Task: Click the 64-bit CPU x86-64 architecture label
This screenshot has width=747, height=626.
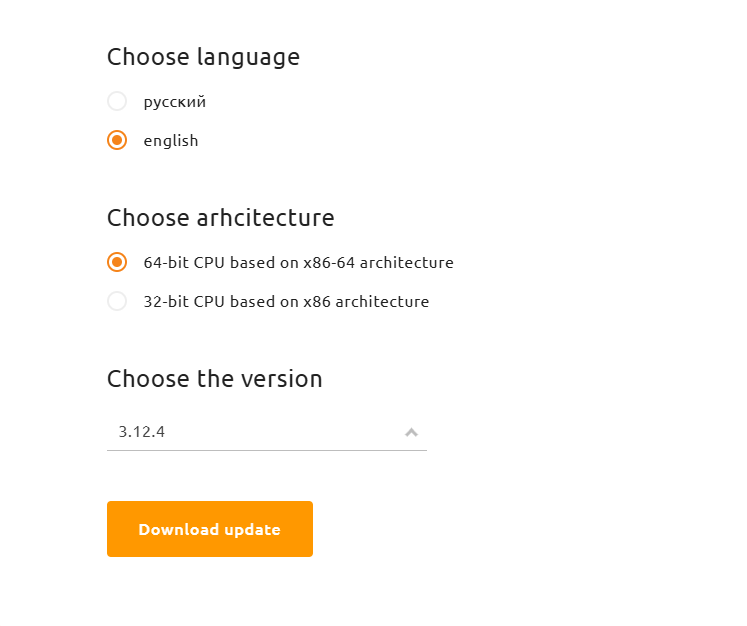Action: click(299, 263)
